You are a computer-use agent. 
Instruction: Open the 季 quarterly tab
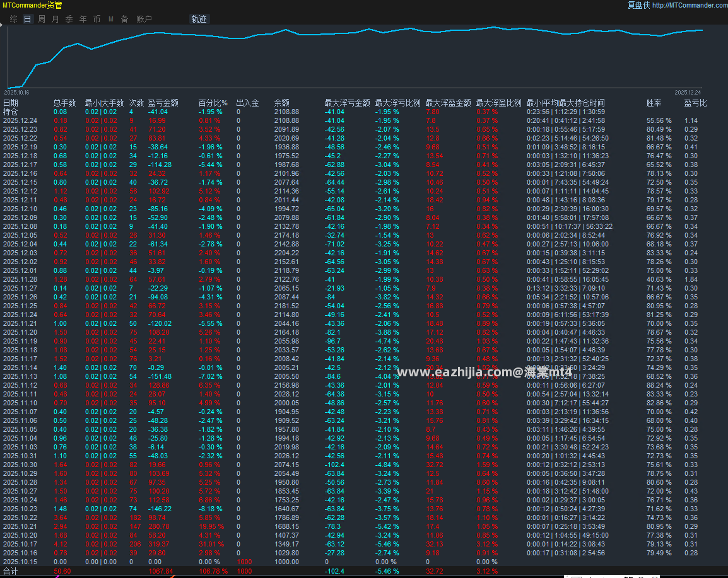point(69,19)
